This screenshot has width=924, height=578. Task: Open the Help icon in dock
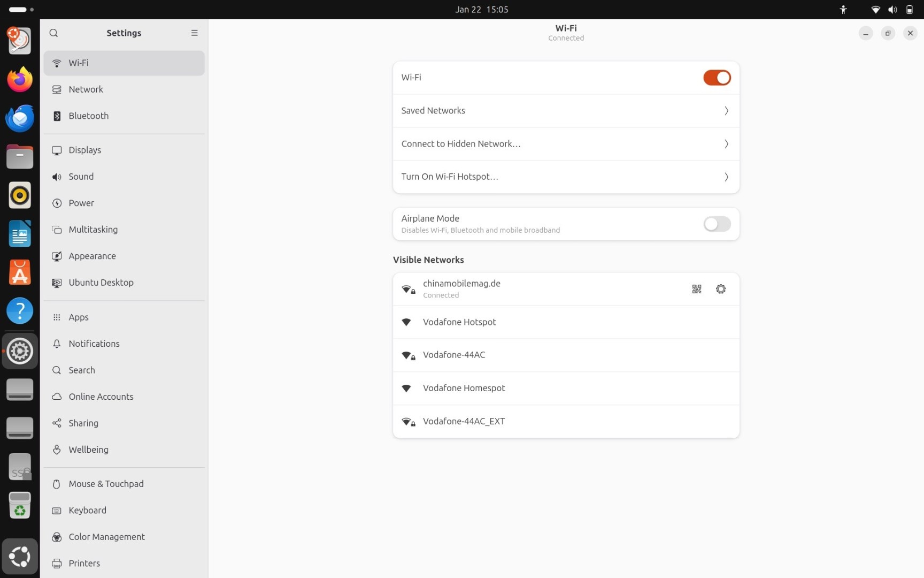click(20, 311)
